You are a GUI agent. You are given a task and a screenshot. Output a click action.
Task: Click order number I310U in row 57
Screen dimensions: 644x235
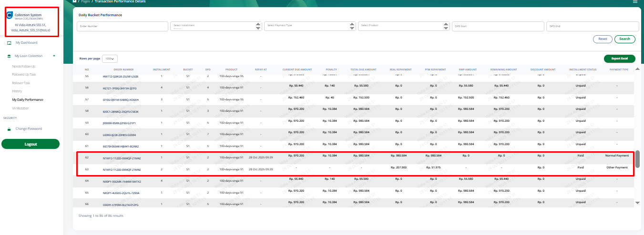(120, 99)
